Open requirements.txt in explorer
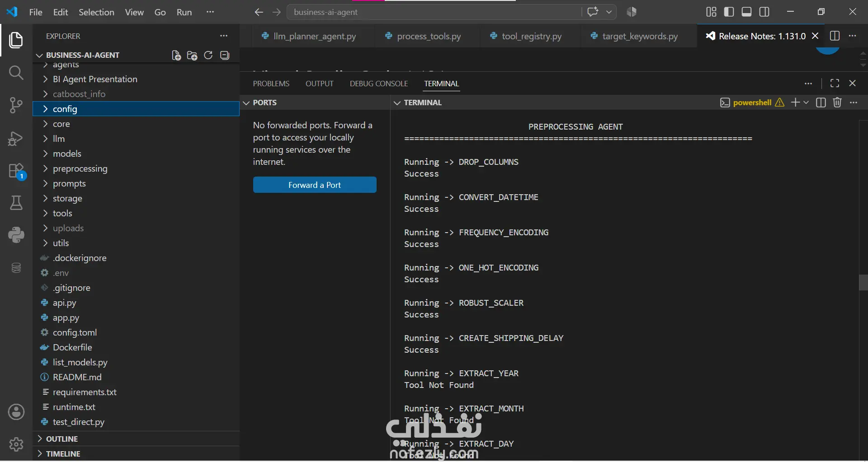 click(x=136, y=392)
